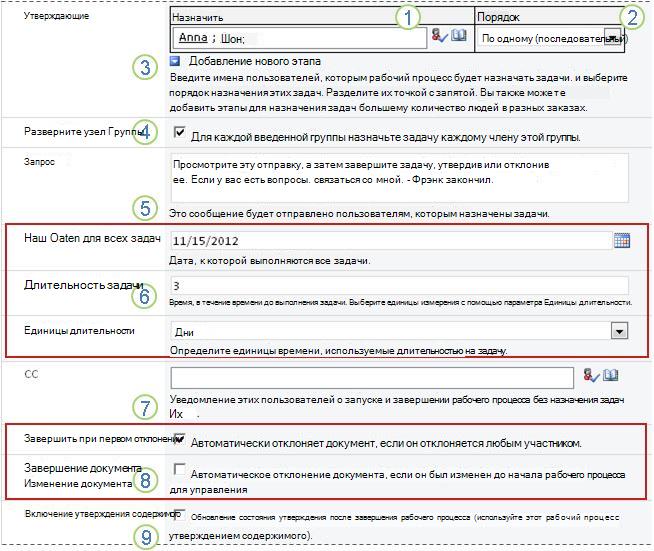This screenshot has width=654, height=551.
Task: Click into the Запрос message text box
Action: pos(400,178)
